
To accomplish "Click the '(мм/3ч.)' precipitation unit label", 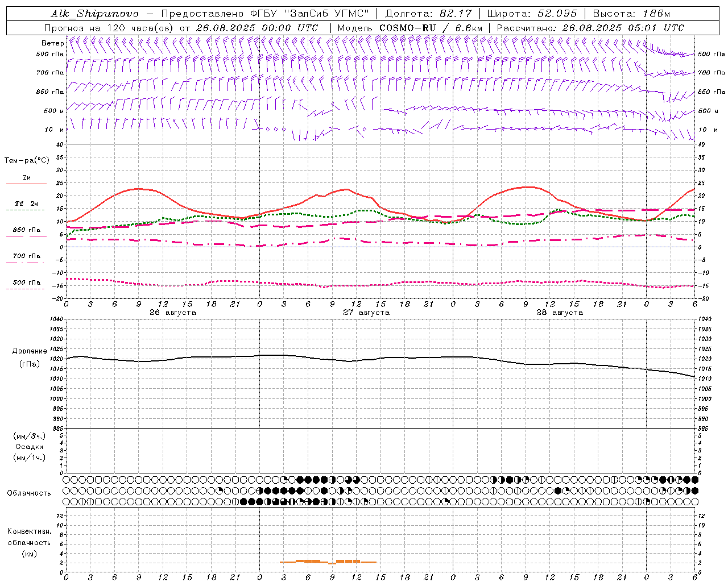I will 29,436.
